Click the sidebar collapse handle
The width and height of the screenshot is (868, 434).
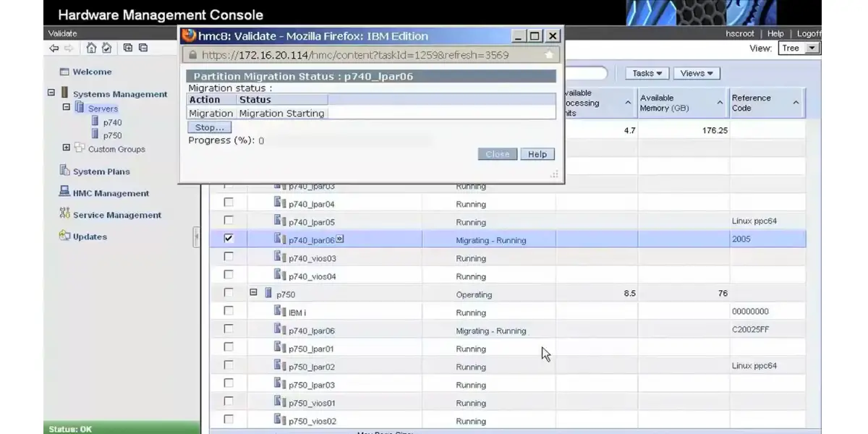point(197,237)
